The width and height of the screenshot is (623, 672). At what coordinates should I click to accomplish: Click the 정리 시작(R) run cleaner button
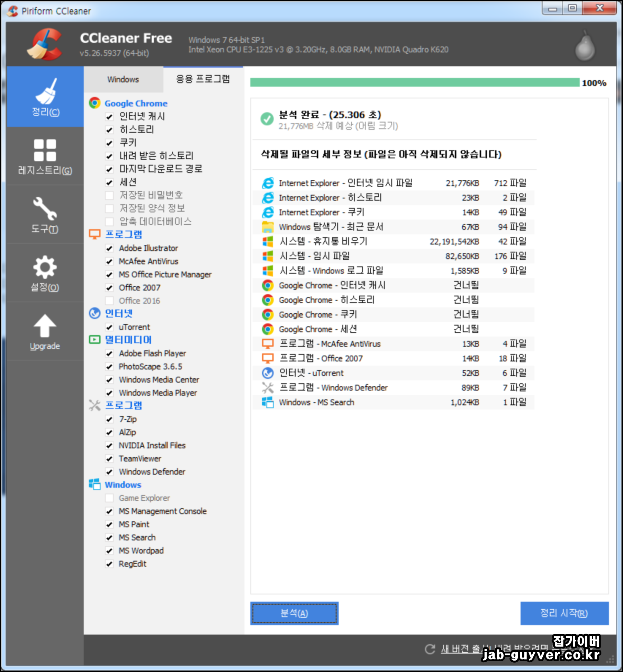click(564, 613)
